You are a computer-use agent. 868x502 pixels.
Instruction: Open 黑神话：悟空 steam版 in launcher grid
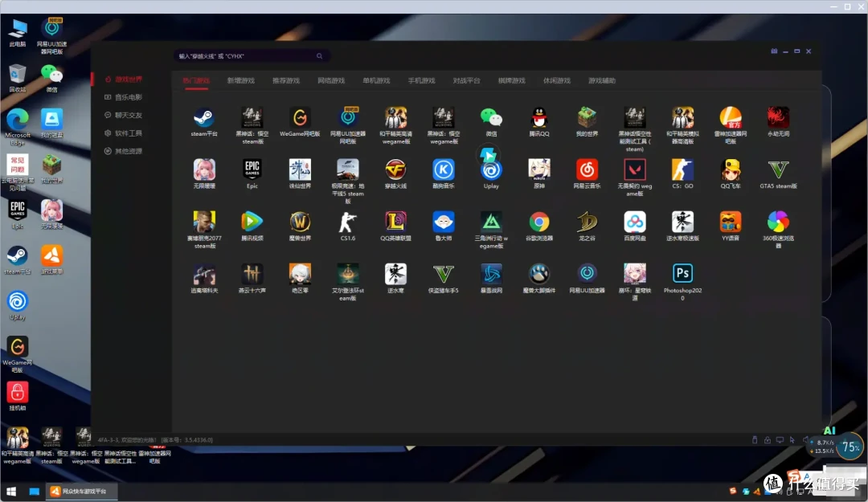tap(252, 118)
